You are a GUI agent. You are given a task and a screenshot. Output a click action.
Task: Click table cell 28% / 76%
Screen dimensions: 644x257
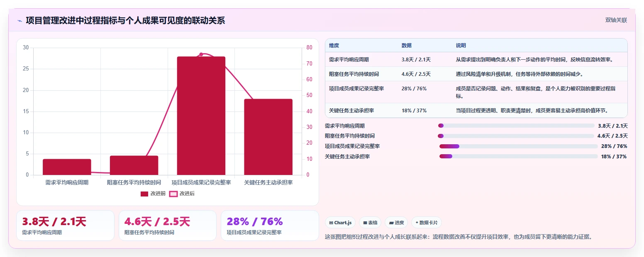click(414, 89)
